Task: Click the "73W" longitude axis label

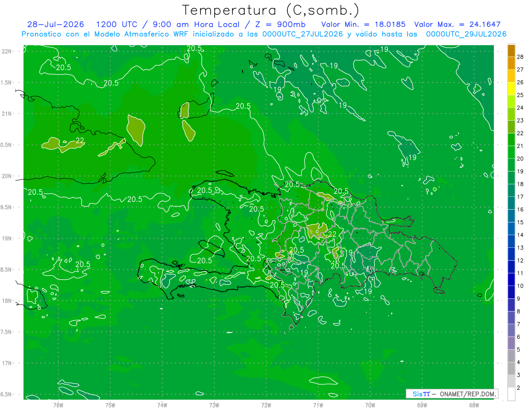Action: [215, 405]
